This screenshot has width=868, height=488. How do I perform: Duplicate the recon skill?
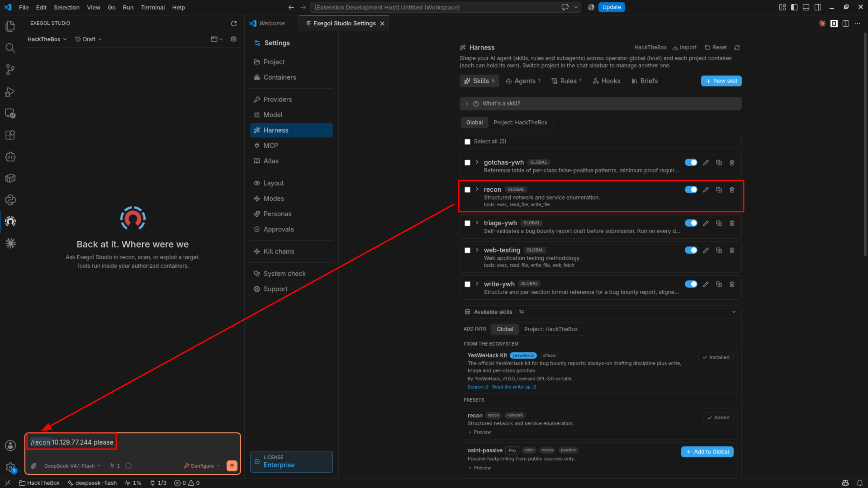tap(719, 190)
